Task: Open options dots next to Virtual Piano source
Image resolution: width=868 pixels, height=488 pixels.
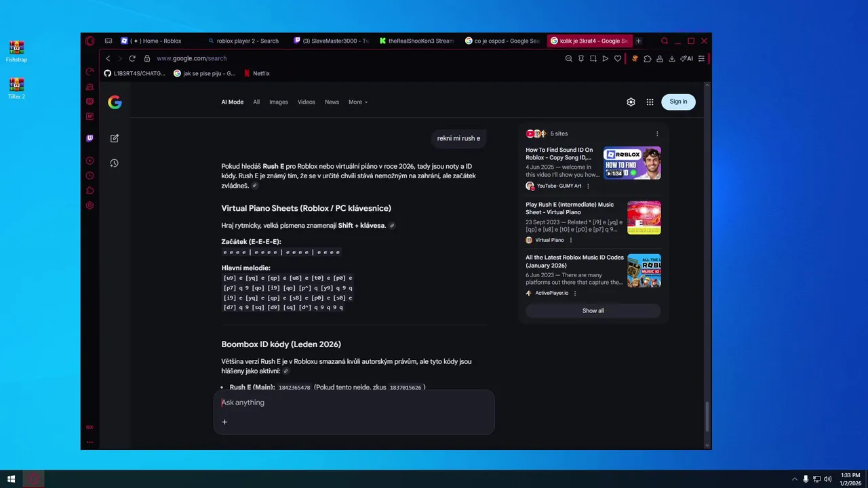Action: coord(571,240)
